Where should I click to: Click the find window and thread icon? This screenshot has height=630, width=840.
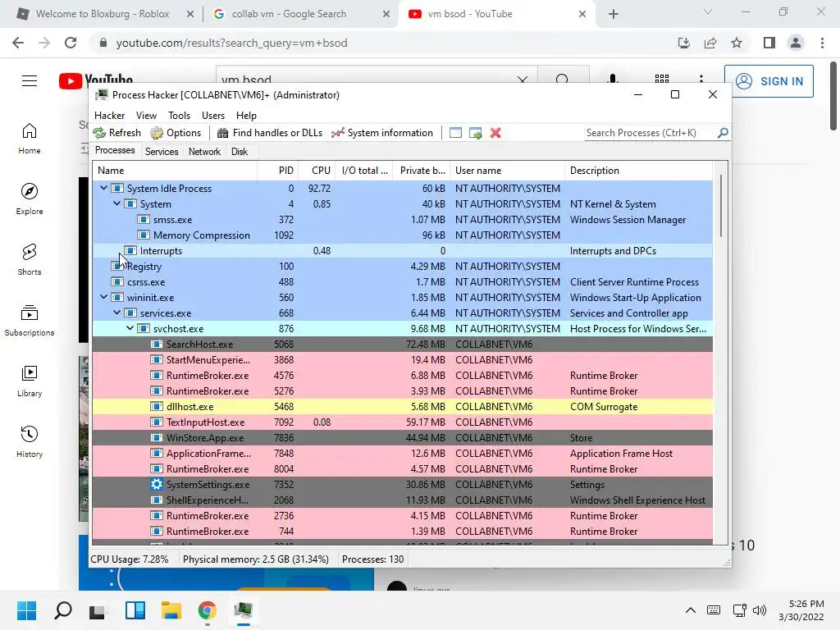point(475,133)
